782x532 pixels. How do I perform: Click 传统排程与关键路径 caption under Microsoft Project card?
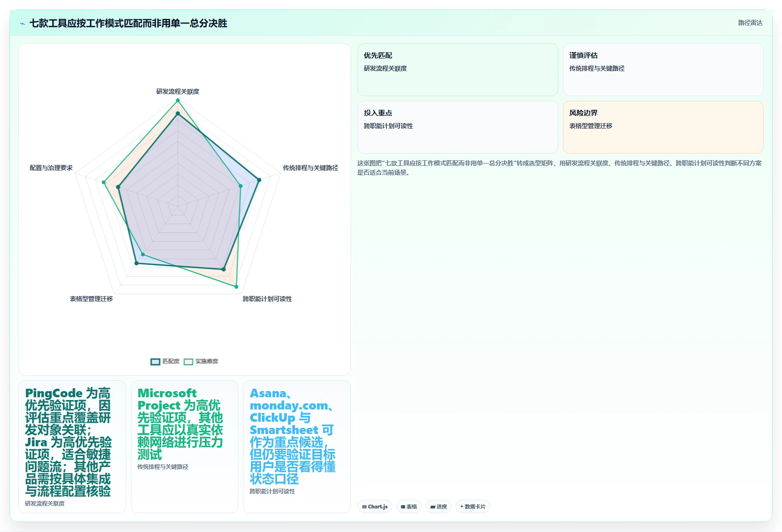coord(163,467)
